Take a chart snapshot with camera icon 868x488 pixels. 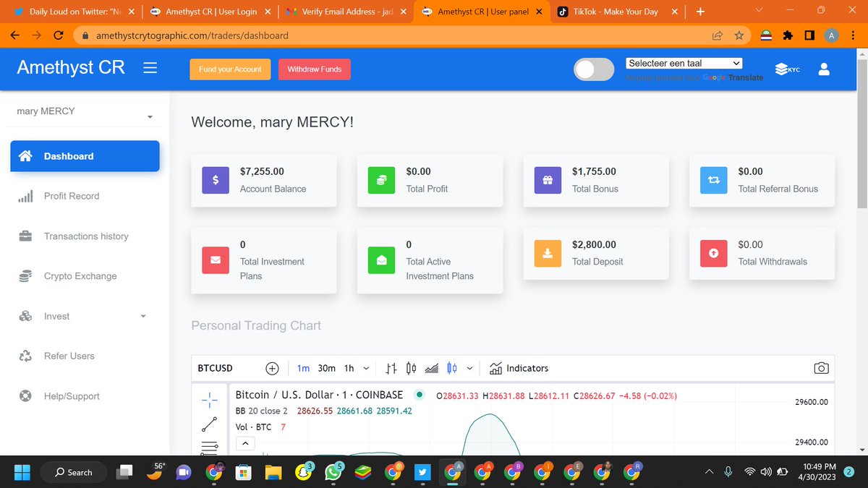(x=821, y=368)
